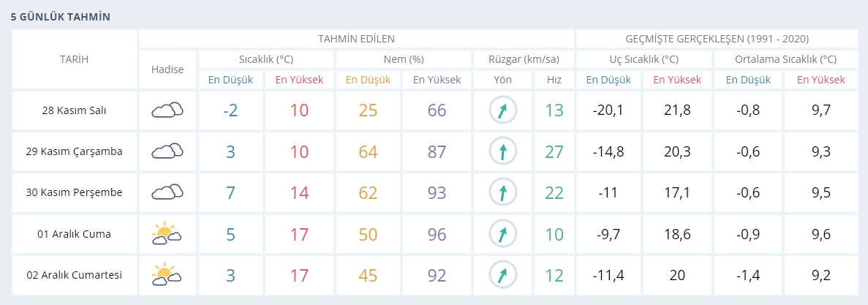Click the wind direction arrow for 02 Aralık Cumartesi
The image size is (868, 305).
502,275
